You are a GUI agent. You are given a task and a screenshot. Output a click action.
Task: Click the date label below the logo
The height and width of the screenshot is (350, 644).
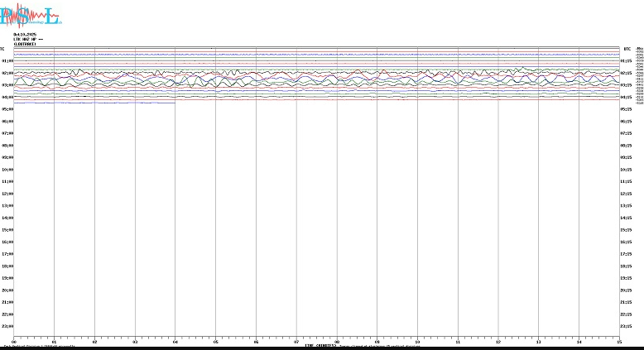point(26,34)
